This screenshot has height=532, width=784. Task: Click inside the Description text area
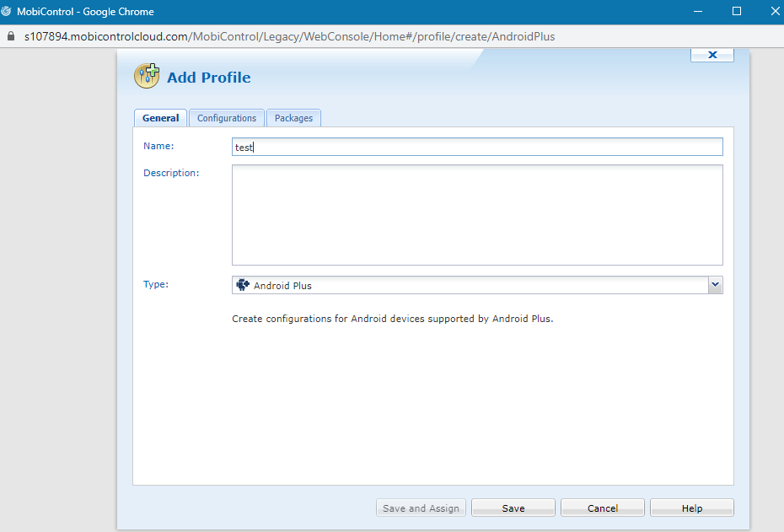[x=477, y=215]
